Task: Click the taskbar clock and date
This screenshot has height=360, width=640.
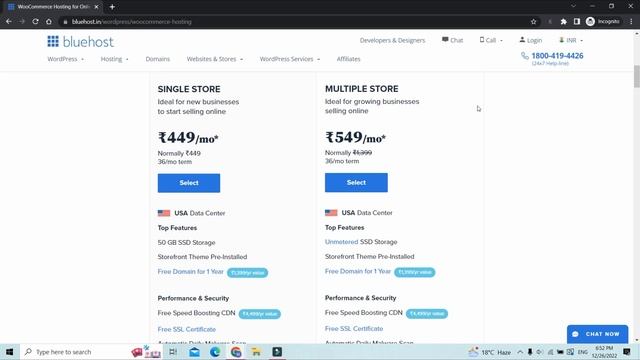Action: click(604, 352)
